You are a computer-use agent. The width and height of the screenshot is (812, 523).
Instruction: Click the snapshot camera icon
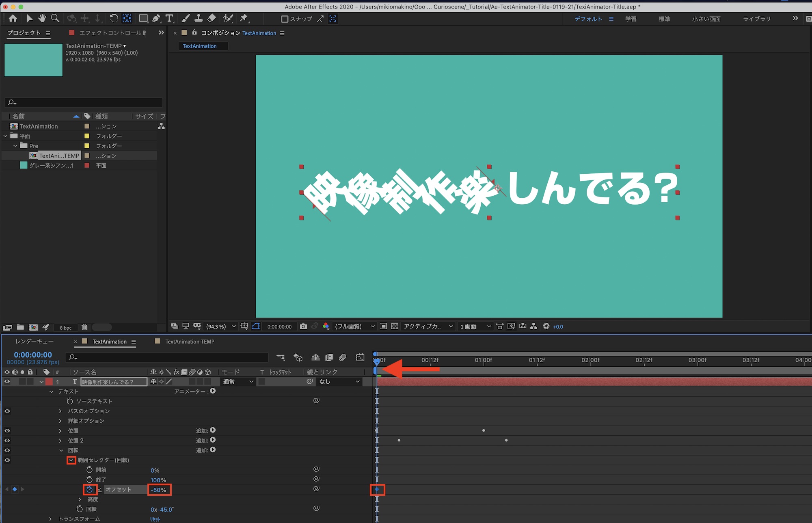click(x=303, y=326)
